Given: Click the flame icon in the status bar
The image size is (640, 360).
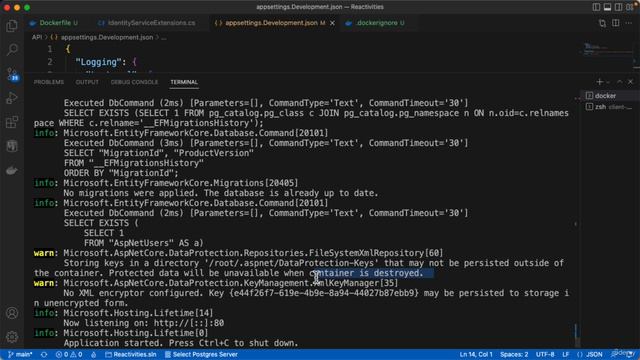Looking at the screenshot, I should [x=94, y=354].
